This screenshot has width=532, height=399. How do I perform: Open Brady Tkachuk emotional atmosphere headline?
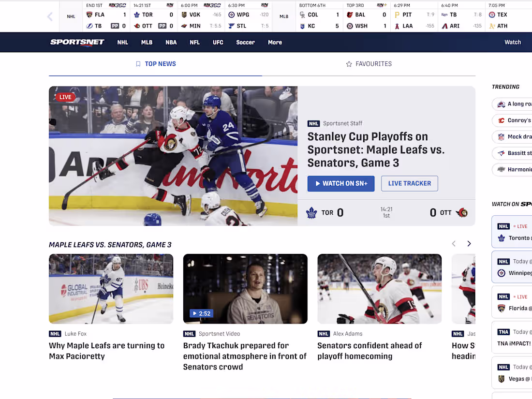245,356
